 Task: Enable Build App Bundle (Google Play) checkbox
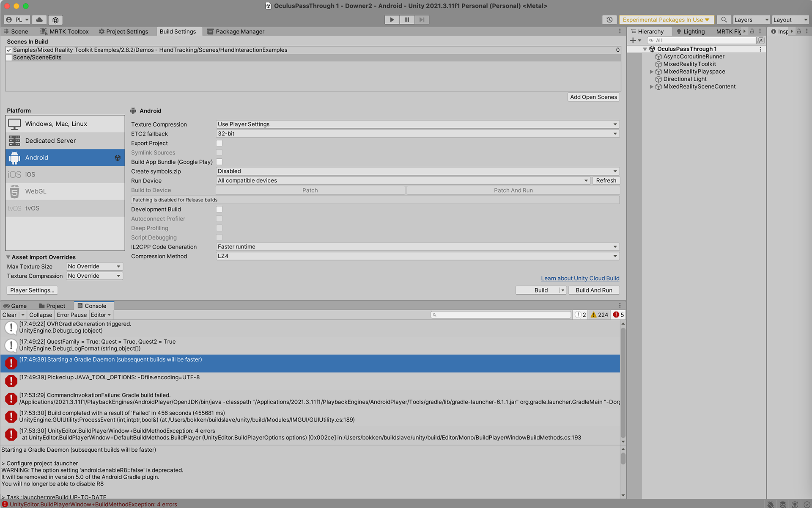click(219, 162)
